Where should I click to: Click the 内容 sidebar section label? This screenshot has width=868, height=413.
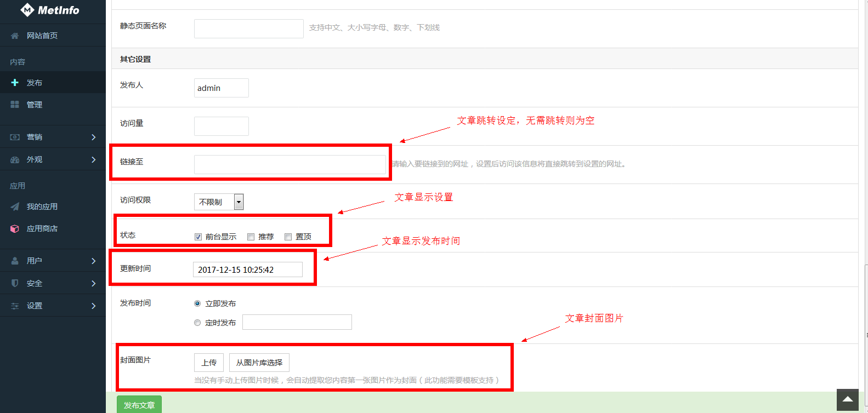pos(18,62)
